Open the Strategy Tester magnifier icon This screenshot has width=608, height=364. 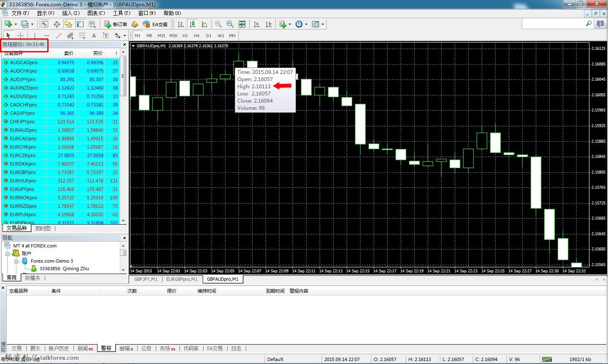(x=92, y=24)
